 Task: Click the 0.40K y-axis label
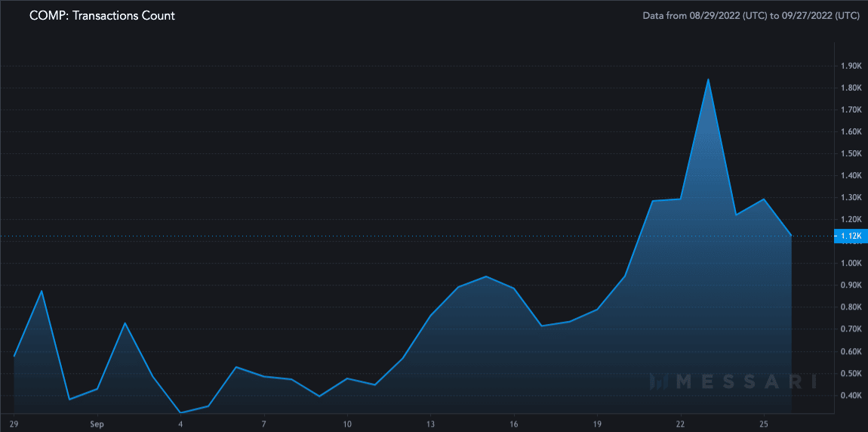(x=851, y=396)
